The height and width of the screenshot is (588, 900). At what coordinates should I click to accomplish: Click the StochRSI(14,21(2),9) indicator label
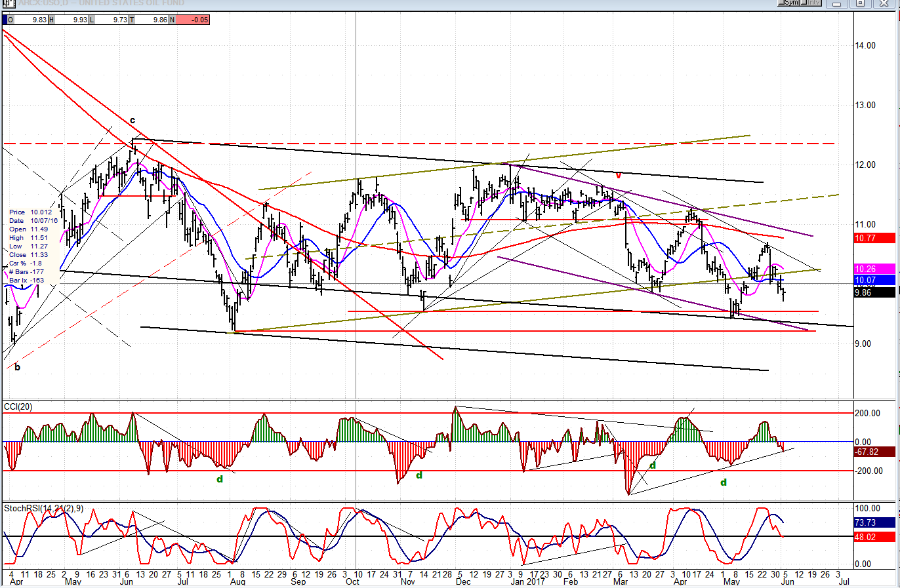pos(43,509)
